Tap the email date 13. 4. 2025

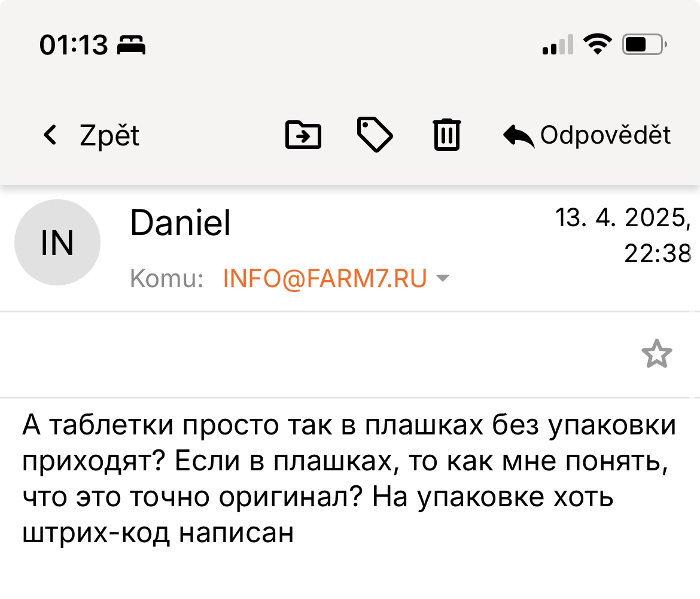tap(623, 217)
